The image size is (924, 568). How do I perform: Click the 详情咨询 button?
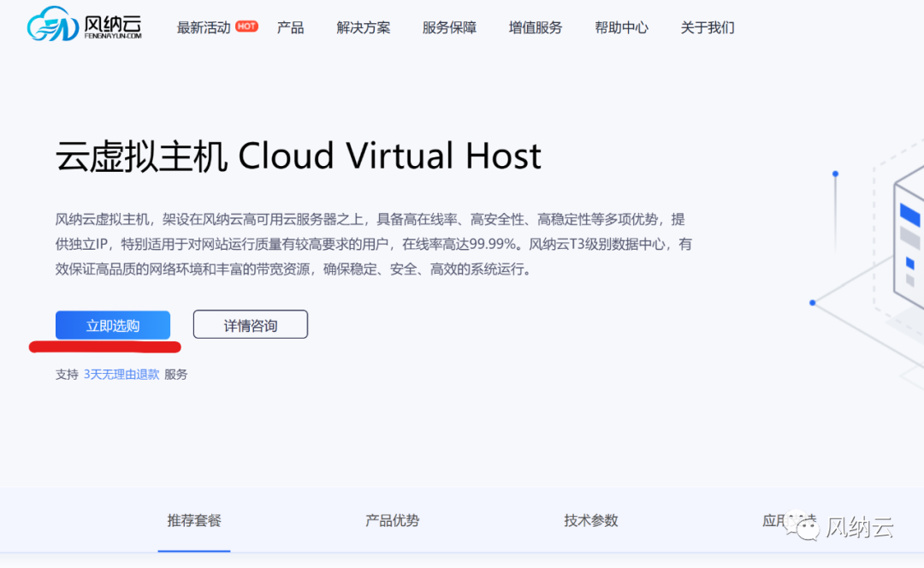tap(251, 325)
